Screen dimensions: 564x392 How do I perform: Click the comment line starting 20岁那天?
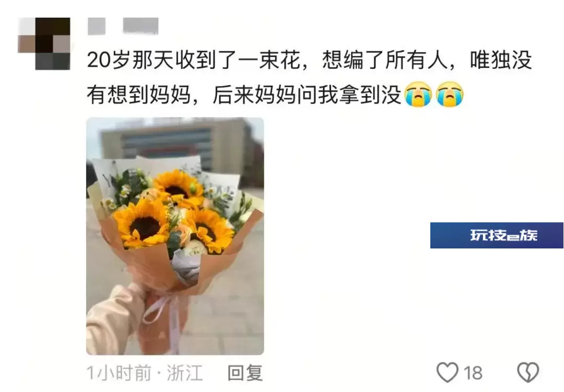click(x=310, y=60)
